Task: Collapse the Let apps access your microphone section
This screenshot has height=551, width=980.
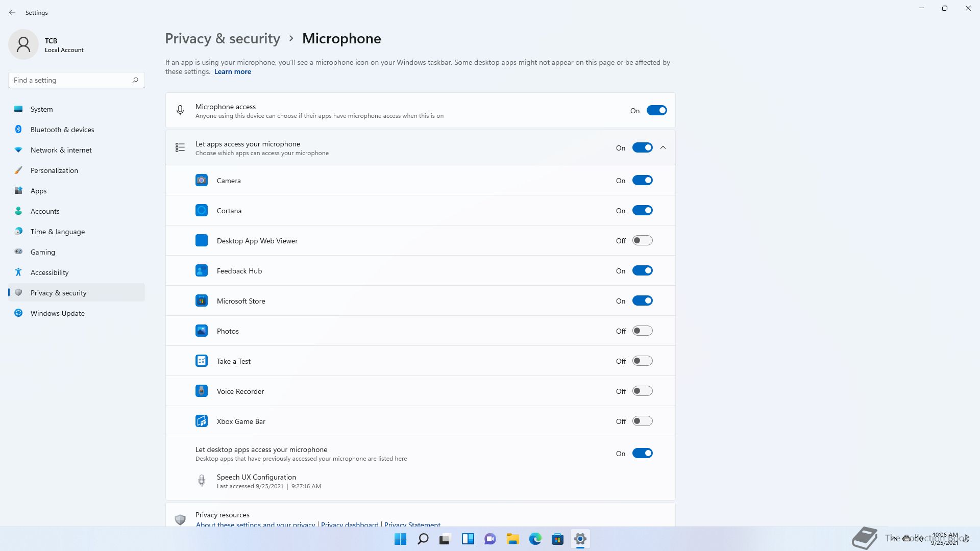Action: click(663, 147)
